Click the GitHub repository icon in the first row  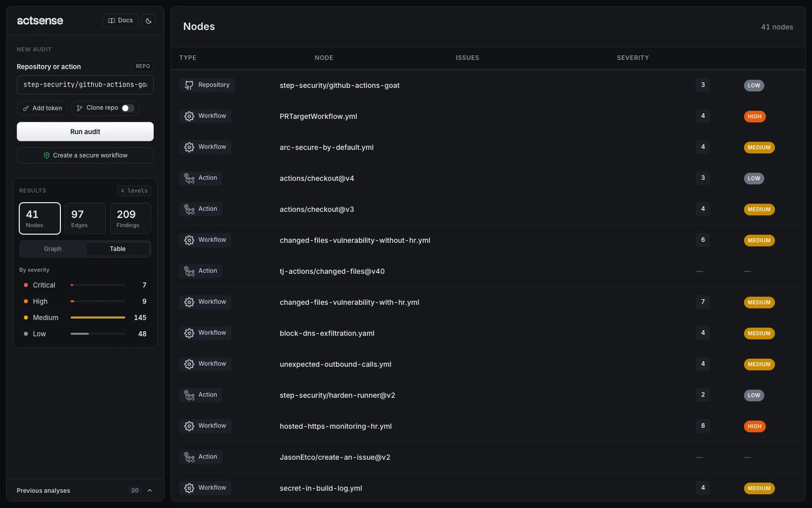click(x=189, y=85)
